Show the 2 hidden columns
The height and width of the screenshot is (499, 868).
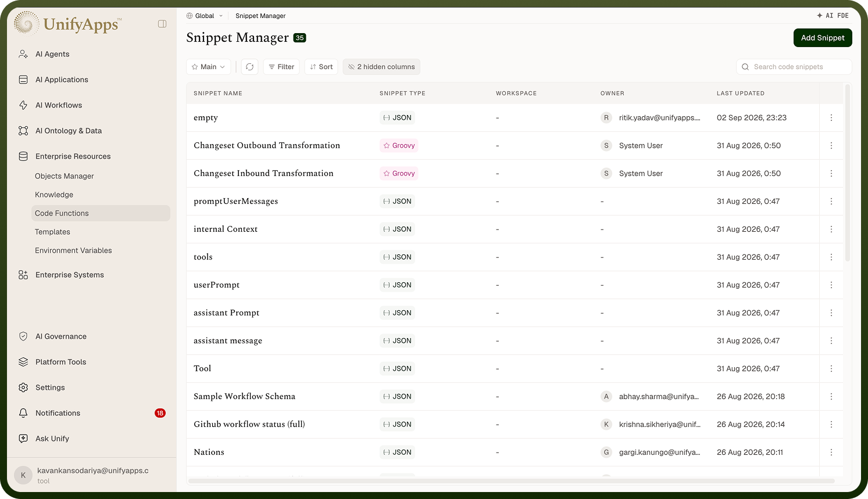click(x=381, y=67)
